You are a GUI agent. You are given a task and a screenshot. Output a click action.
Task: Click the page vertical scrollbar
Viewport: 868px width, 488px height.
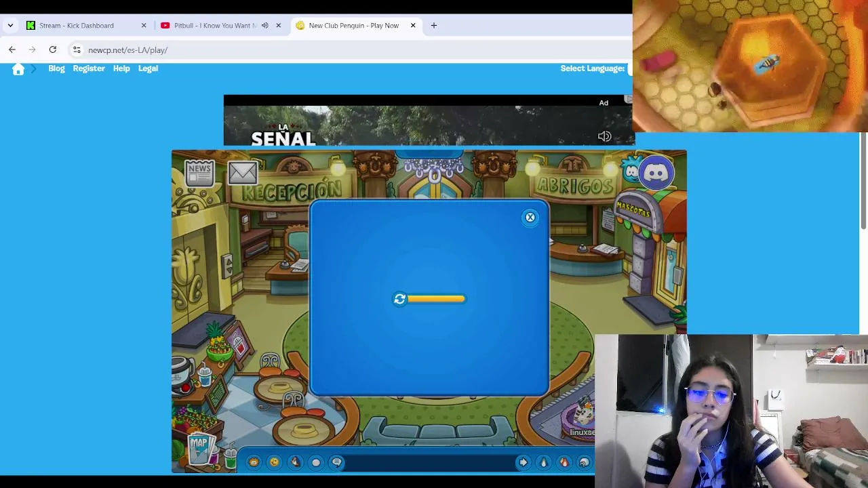[863, 182]
